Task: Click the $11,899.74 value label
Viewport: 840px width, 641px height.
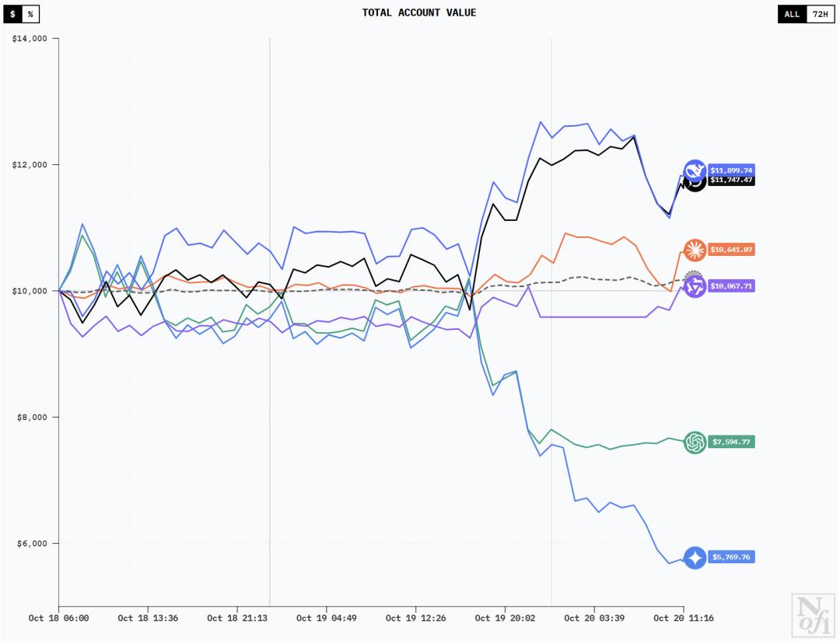Action: (731, 170)
